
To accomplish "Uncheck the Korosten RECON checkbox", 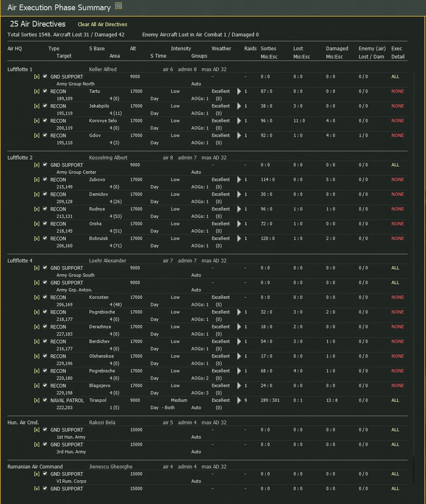I will [45, 297].
